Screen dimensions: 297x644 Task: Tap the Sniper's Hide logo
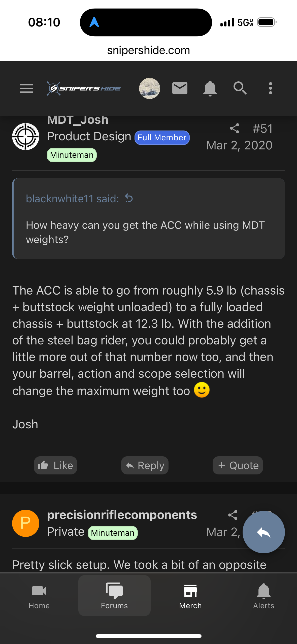tap(84, 88)
